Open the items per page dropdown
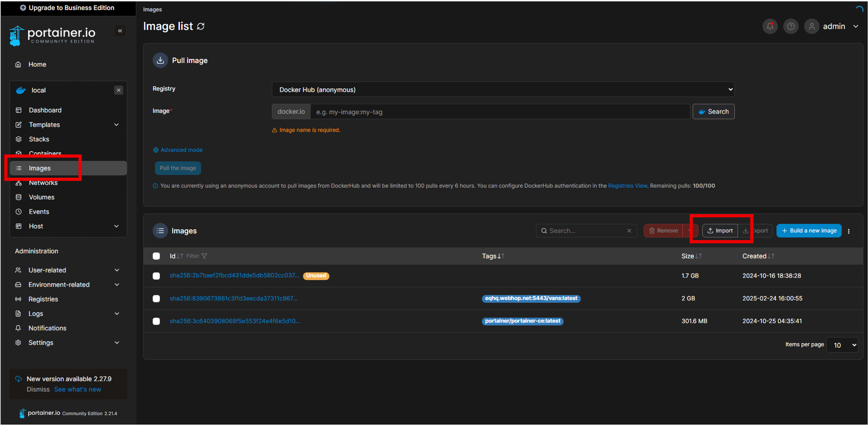The width and height of the screenshot is (868, 426). click(842, 345)
